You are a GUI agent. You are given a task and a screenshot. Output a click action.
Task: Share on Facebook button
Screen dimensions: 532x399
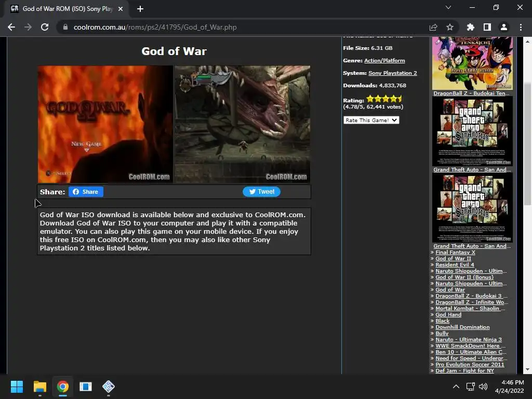click(x=86, y=192)
